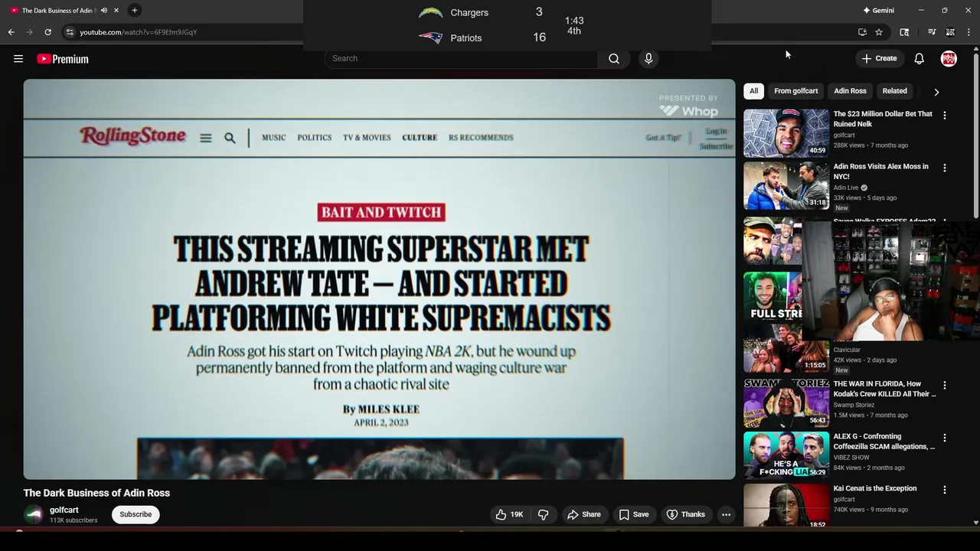Like the video (19K thumbs up)
This screenshot has height=551, width=980.
click(x=509, y=514)
